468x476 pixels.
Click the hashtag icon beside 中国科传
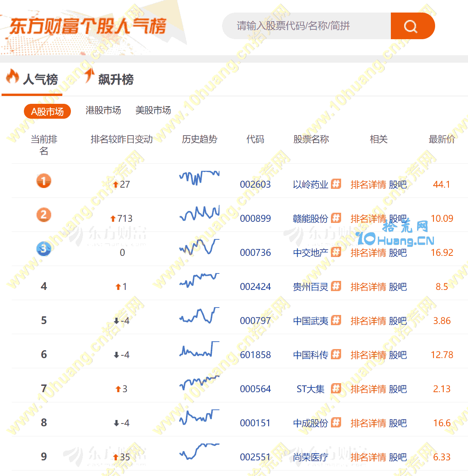pyautogui.click(x=336, y=354)
